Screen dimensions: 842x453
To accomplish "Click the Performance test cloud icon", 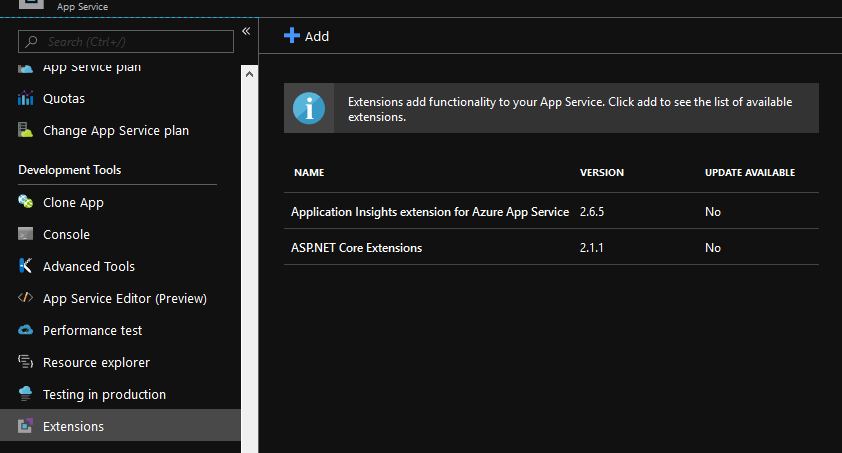I will click(x=25, y=330).
